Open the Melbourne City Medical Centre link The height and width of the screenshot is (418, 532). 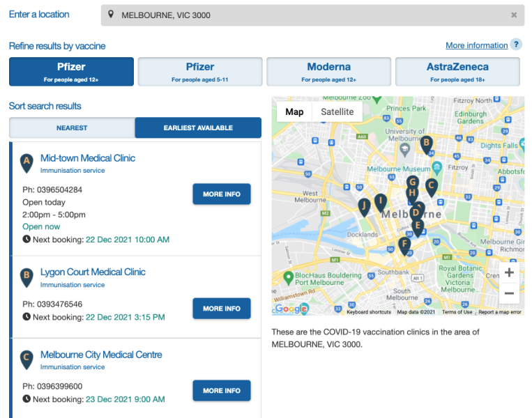(101, 355)
